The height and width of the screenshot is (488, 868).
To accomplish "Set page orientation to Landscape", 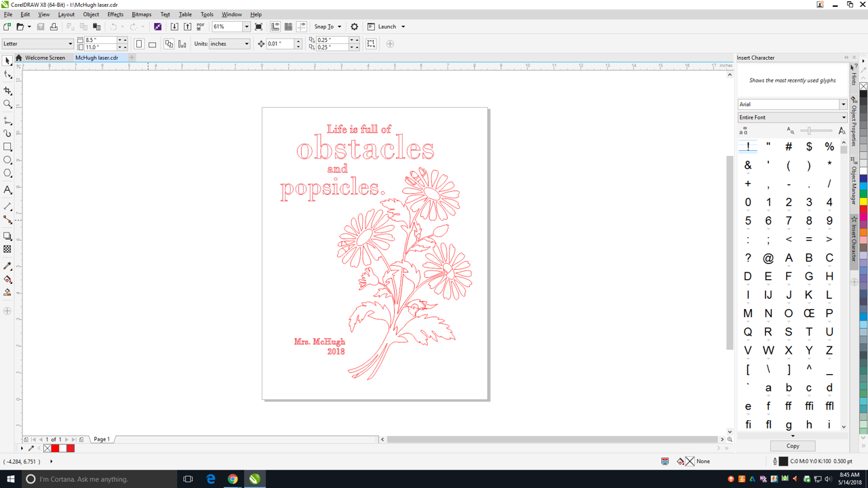I will point(153,44).
